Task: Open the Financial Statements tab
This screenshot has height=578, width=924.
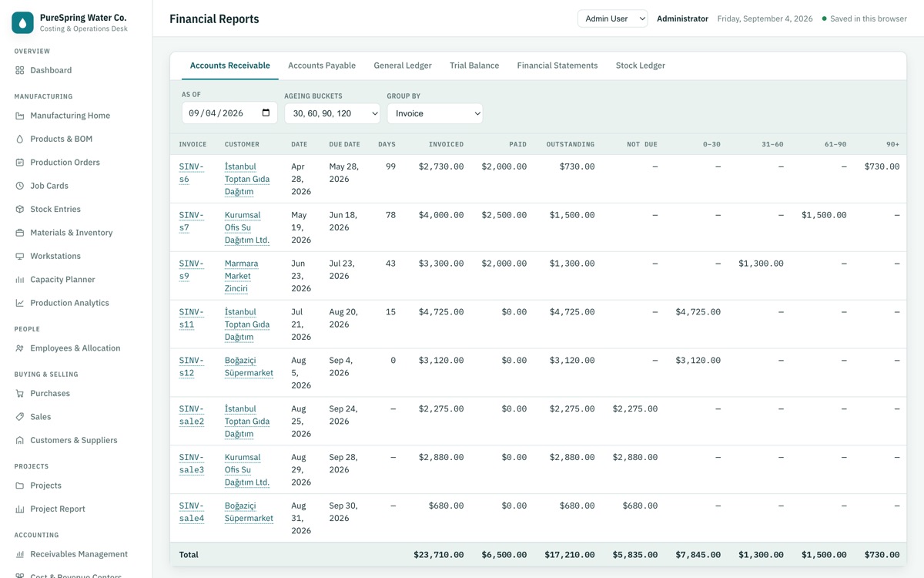Action: [x=557, y=66]
